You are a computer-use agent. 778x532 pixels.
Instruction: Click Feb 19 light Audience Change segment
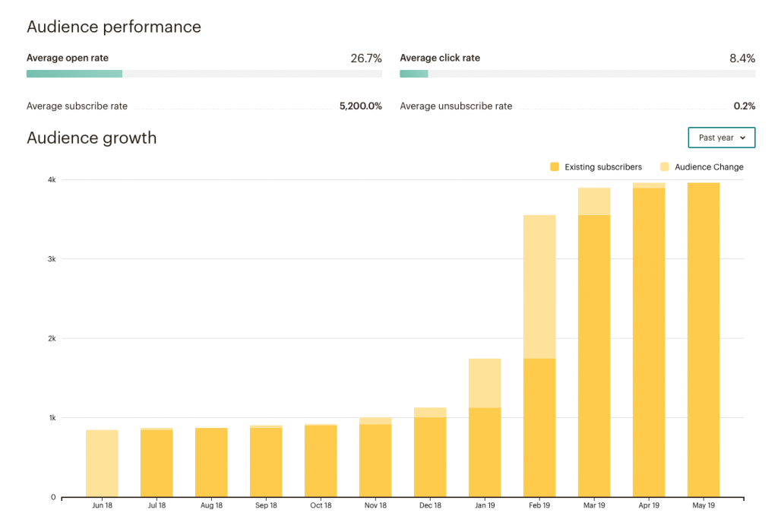pos(539,287)
